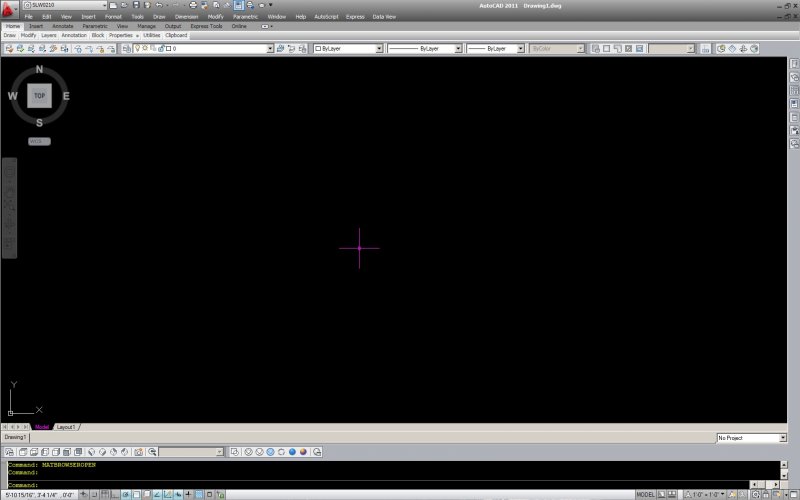Click the blue Realistic sphere visual style icon
The image size is (800, 500).
tap(292, 452)
